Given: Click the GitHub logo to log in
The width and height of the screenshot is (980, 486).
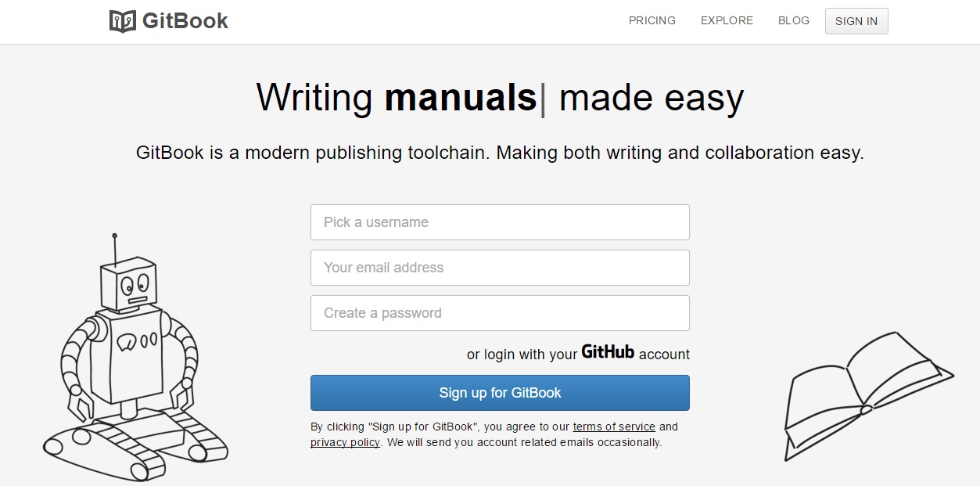Looking at the screenshot, I should pos(608,352).
